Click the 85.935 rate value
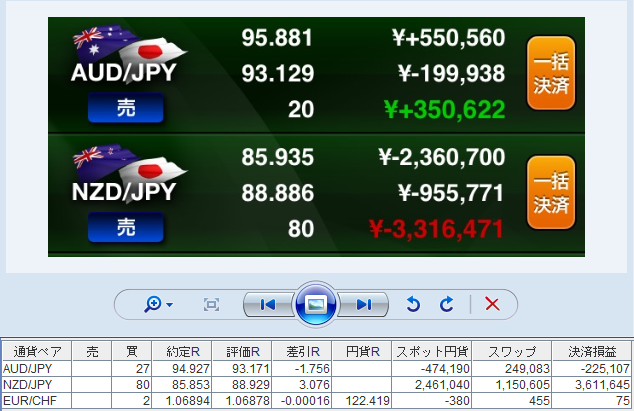Viewport: 634px width, 411px height. [x=278, y=157]
